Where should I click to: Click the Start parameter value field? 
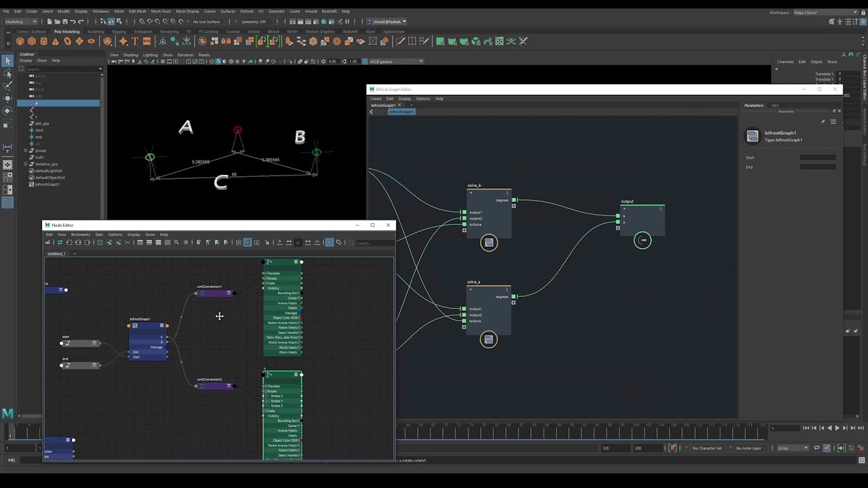pyautogui.click(x=818, y=157)
